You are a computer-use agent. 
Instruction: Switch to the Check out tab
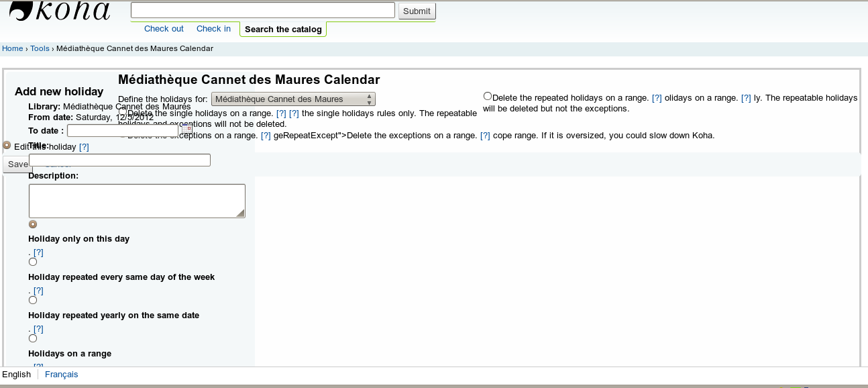[164, 29]
